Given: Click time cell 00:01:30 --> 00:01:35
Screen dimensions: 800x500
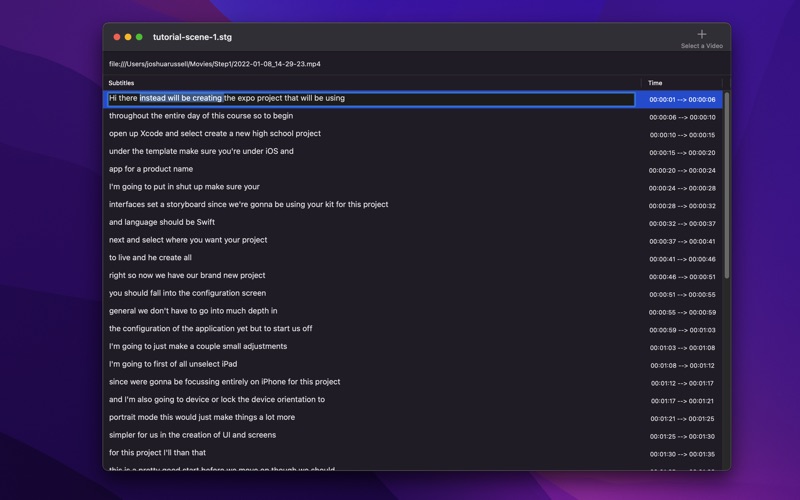Looking at the screenshot, I should click(682, 454).
